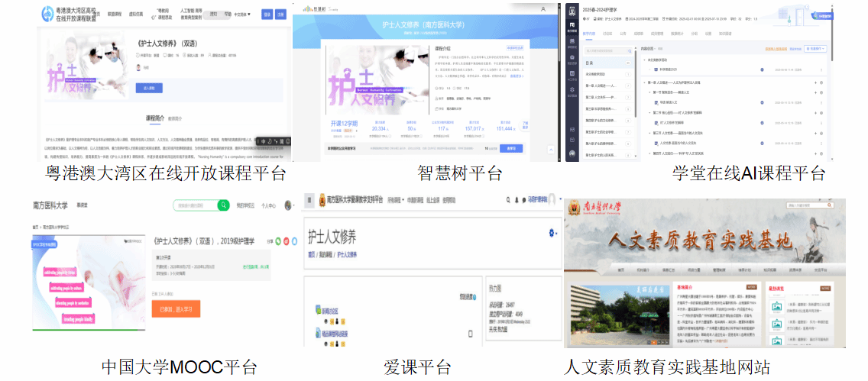The height and width of the screenshot is (381, 868).
Task: Click the blue 登录 button
Action: coord(267,14)
